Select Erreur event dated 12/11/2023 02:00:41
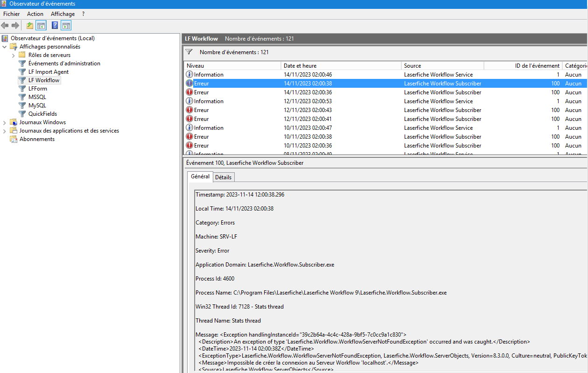The height and width of the screenshot is (373, 588). tap(385, 119)
